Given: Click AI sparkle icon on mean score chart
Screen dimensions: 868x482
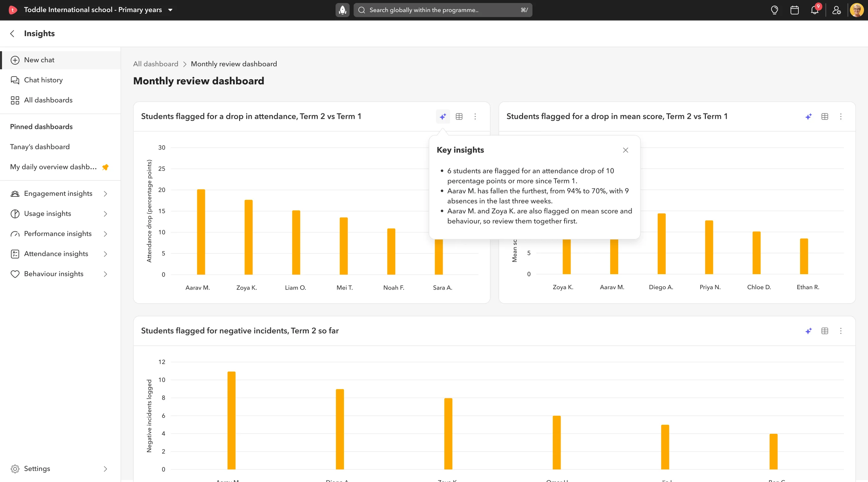Looking at the screenshot, I should 808,116.
